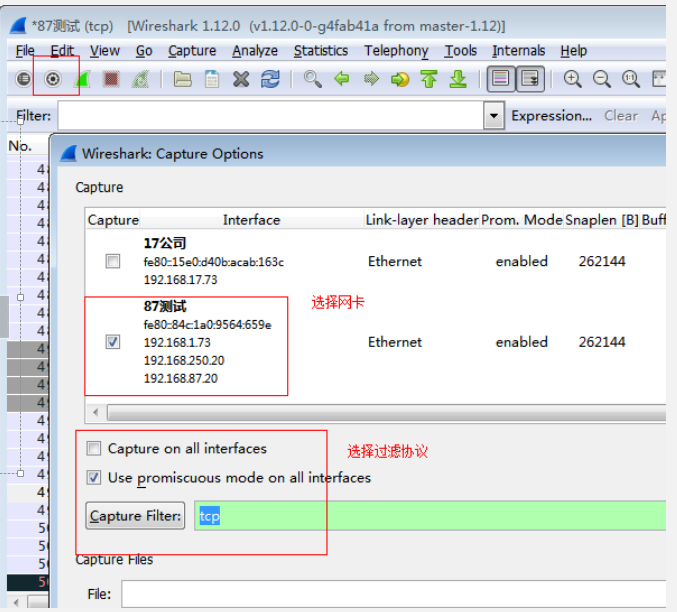
Task: Click address 192.168.87.20
Action: [180, 378]
